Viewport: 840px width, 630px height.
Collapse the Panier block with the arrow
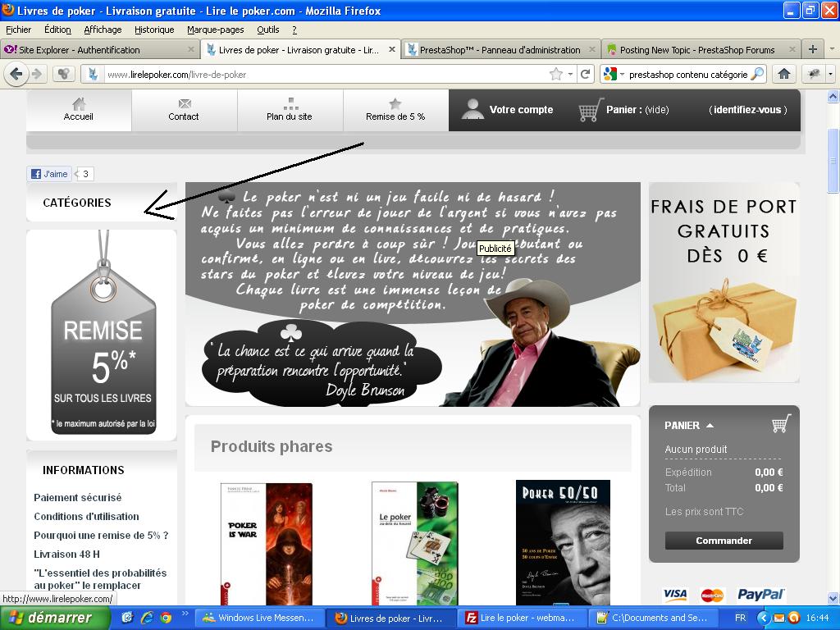(x=710, y=426)
